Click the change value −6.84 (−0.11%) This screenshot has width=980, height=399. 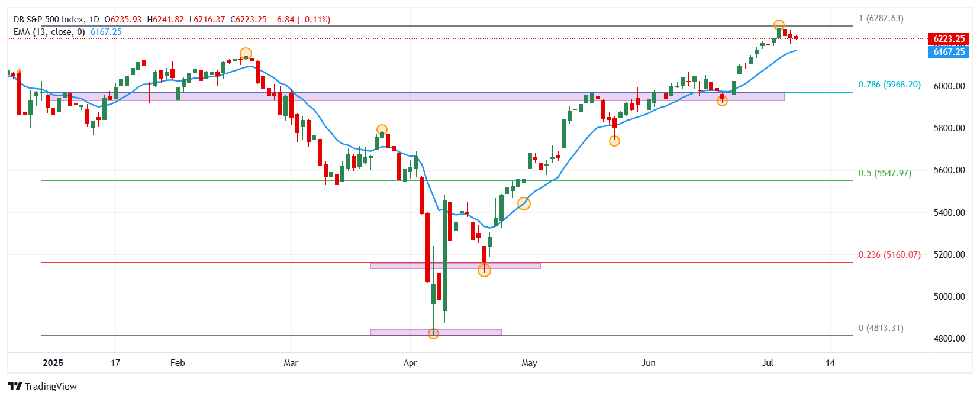(x=301, y=20)
